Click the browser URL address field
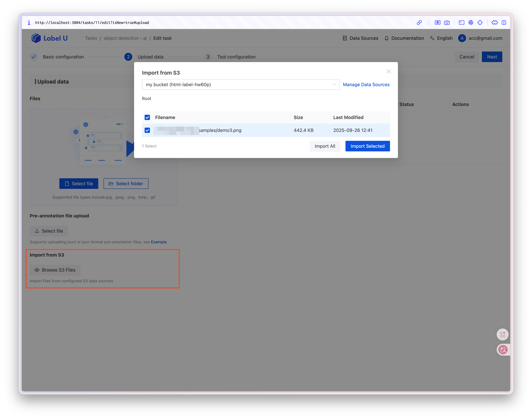532x419 pixels. [92, 23]
